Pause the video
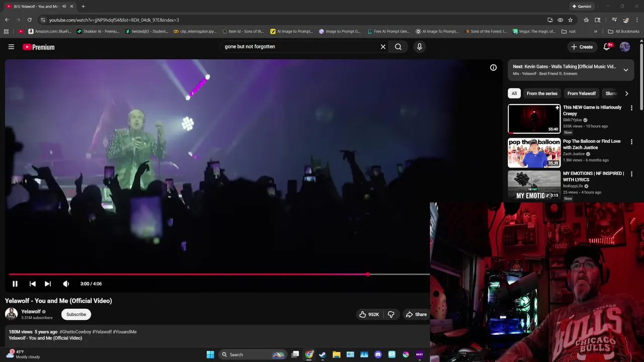Image resolution: width=644 pixels, height=362 pixels. [x=15, y=284]
